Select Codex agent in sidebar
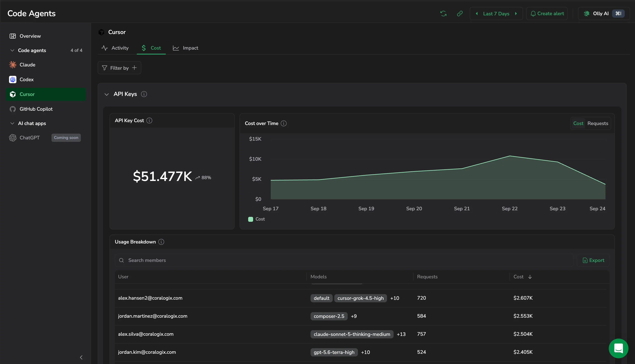The image size is (635, 364). [46, 80]
